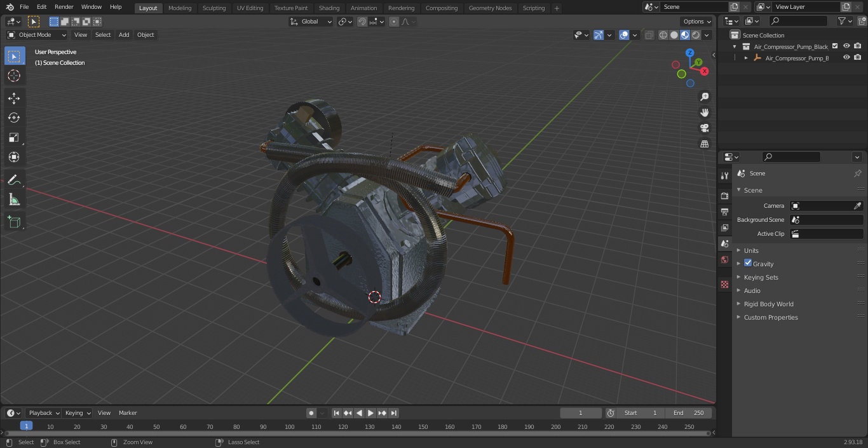This screenshot has width=868, height=448.
Task: Open the Add menu in viewport header
Action: [x=124, y=35]
